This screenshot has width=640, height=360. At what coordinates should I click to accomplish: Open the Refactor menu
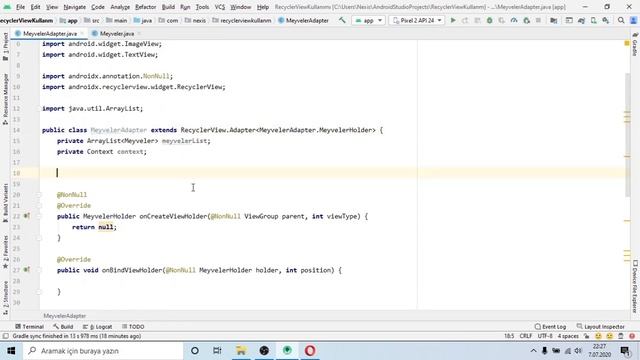tap(146, 7)
